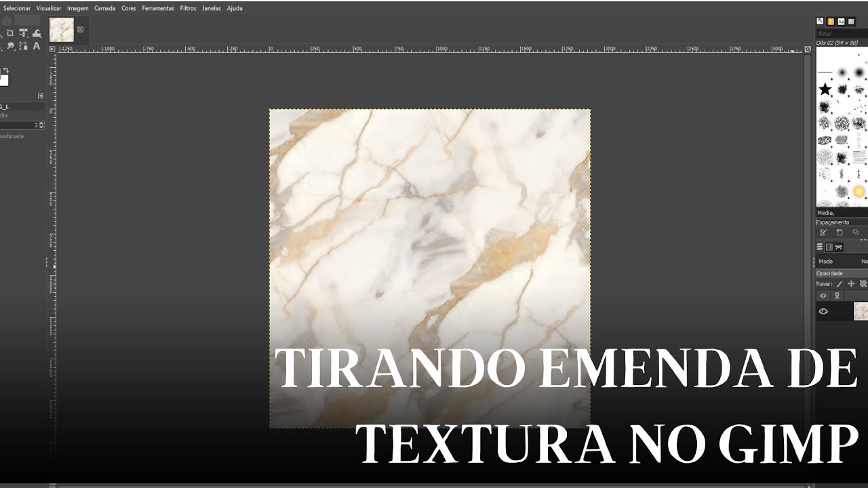868x488 pixels.
Task: Open the Filtros menu
Action: (x=189, y=8)
